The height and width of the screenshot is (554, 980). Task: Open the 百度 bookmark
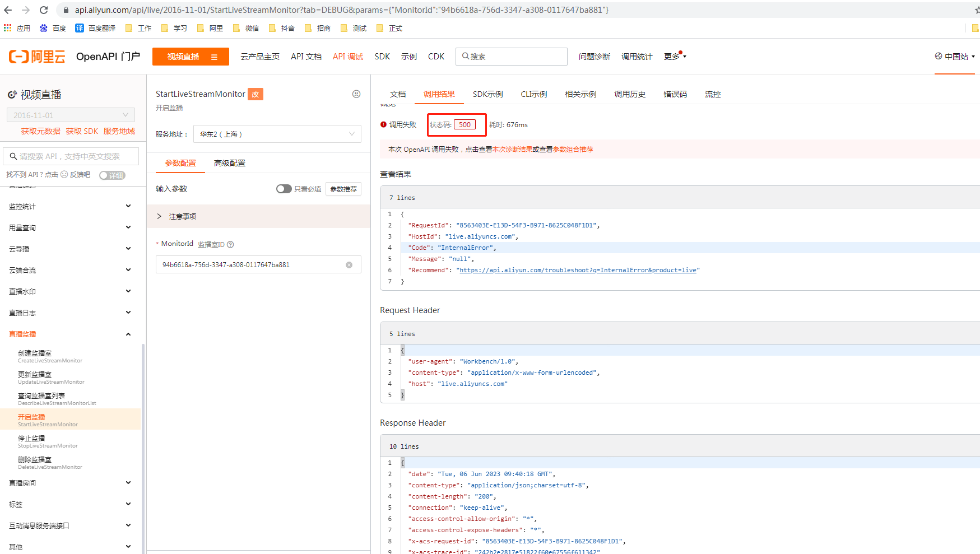point(53,28)
